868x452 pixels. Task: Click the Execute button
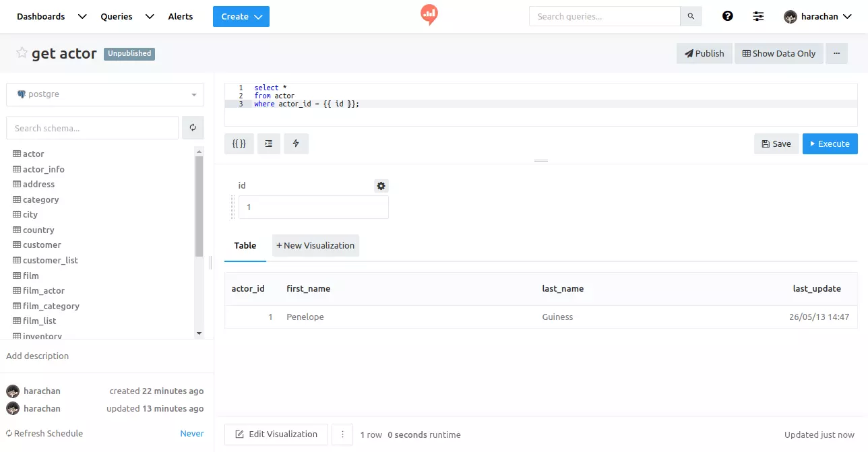(x=830, y=143)
